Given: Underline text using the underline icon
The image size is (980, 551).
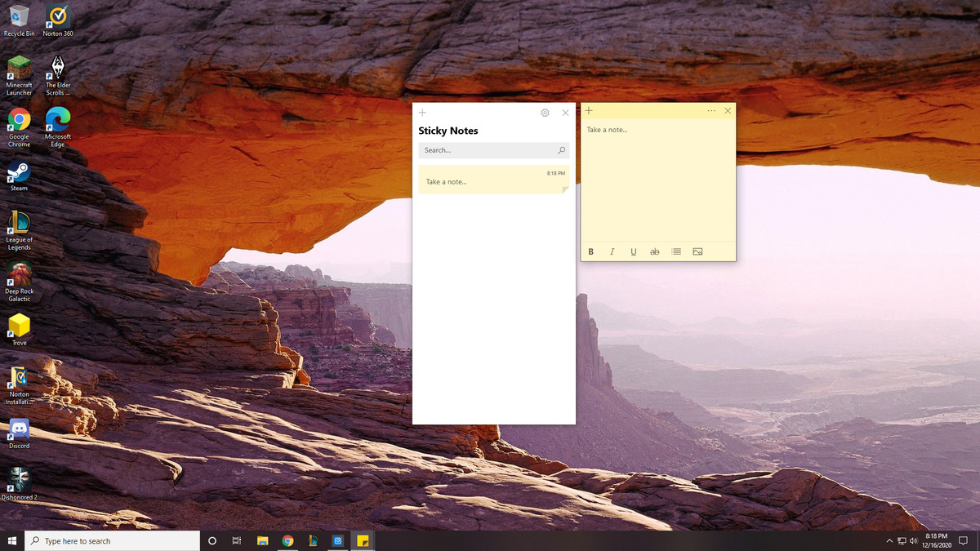Looking at the screenshot, I should point(633,251).
